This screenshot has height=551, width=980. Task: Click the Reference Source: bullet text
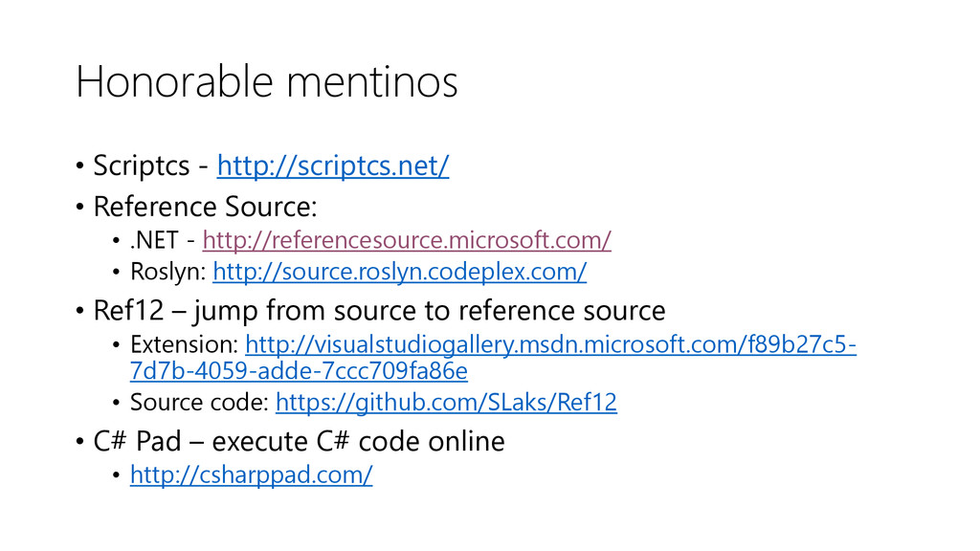pyautogui.click(x=205, y=207)
